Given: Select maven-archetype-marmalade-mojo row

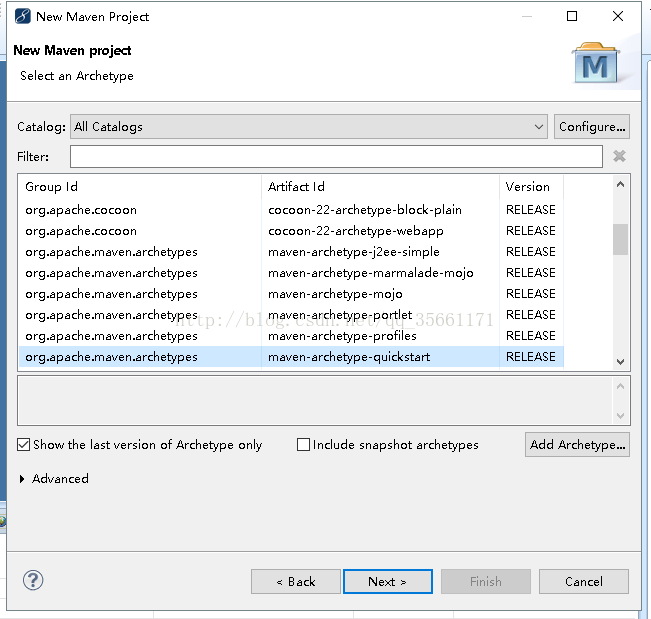Looking at the screenshot, I should pyautogui.click(x=291, y=273).
